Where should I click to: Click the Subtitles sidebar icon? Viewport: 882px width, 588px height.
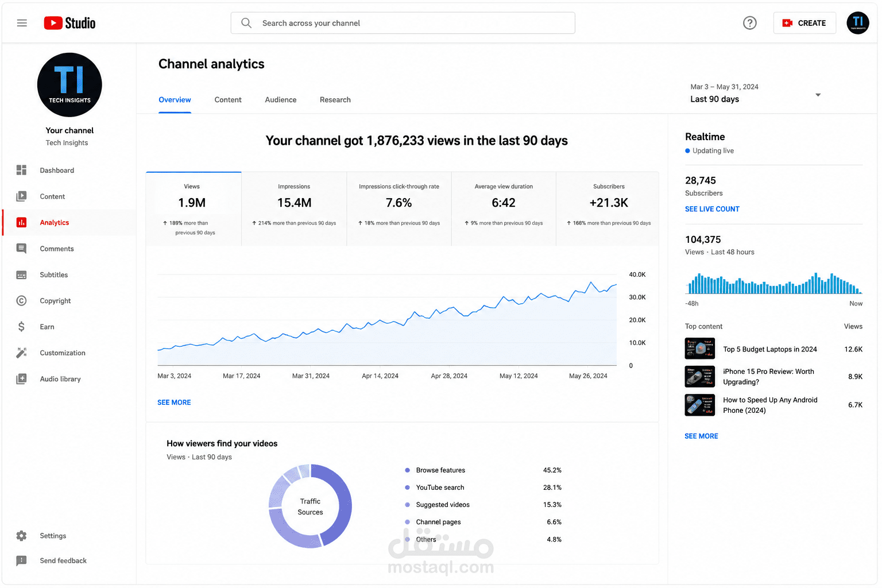[21, 275]
